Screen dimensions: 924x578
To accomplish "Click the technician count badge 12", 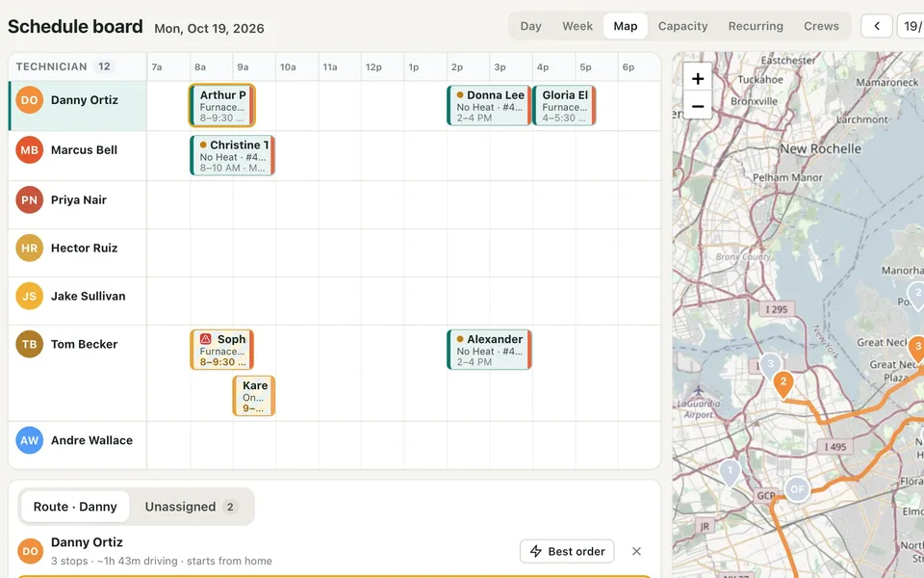I will pos(104,66).
